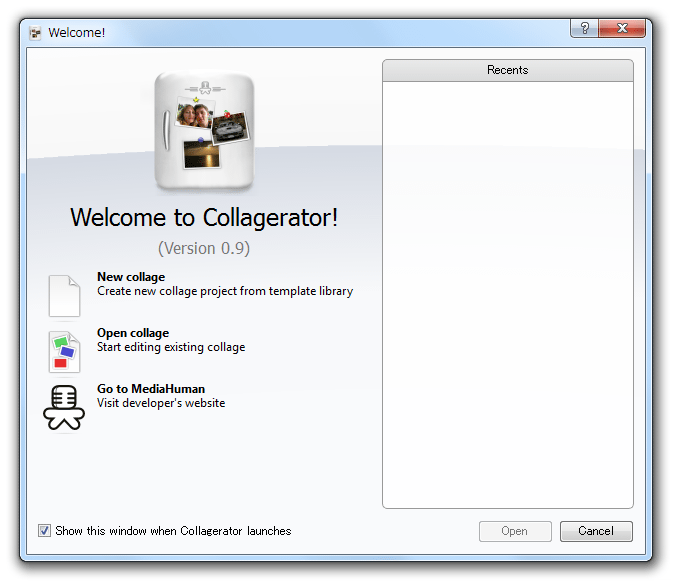Follow the Go to MediaHuman link
676x585 pixels.
click(x=151, y=389)
